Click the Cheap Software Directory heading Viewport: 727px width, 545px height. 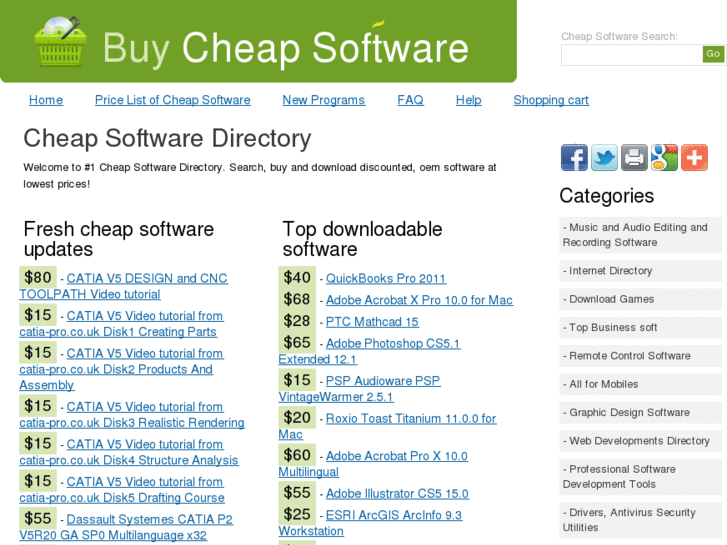pyautogui.click(x=167, y=139)
